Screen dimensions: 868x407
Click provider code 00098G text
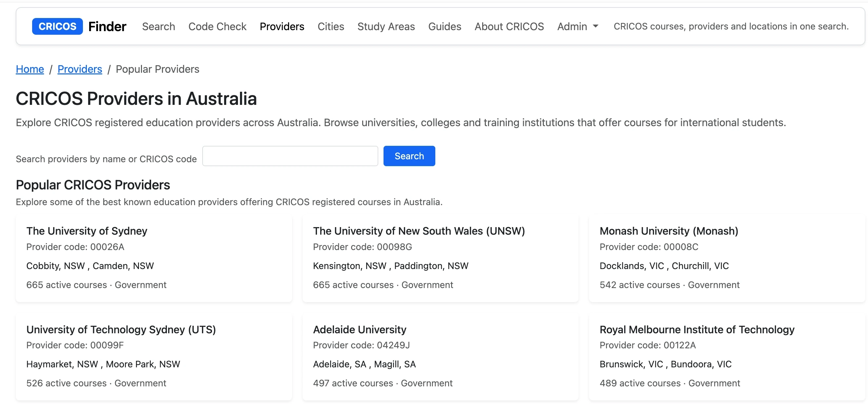[x=363, y=247]
